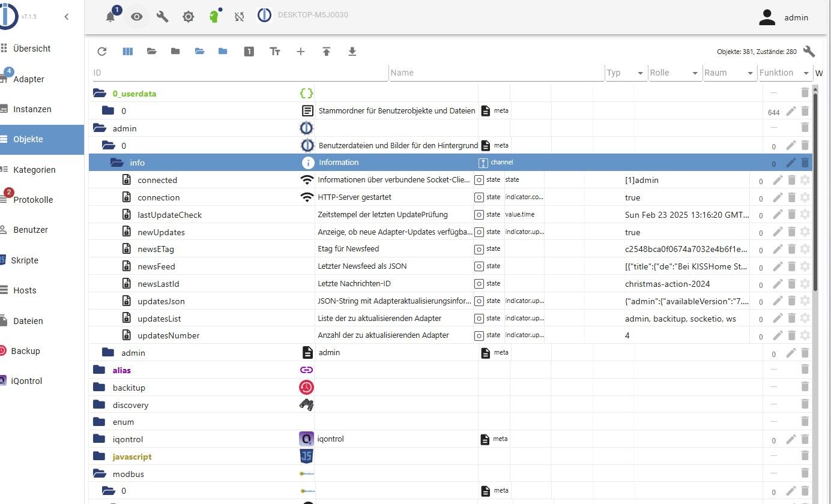This screenshot has width=831, height=504.
Task: Click the blue closed-folder toolbar icon
Action: tap(223, 52)
